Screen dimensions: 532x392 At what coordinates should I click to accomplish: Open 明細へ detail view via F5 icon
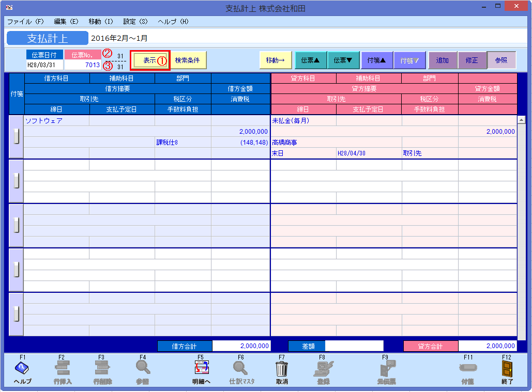tap(202, 368)
